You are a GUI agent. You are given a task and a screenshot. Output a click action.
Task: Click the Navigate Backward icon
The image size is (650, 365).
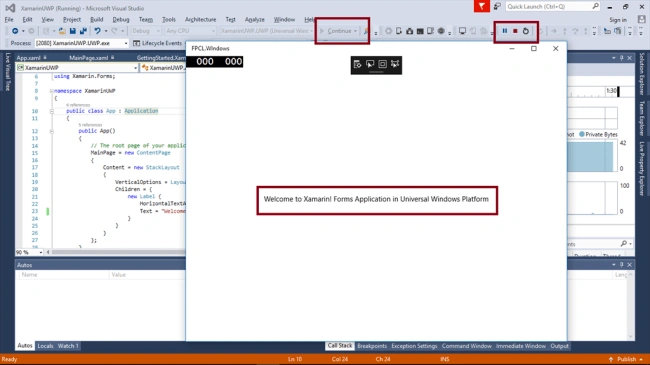15,31
